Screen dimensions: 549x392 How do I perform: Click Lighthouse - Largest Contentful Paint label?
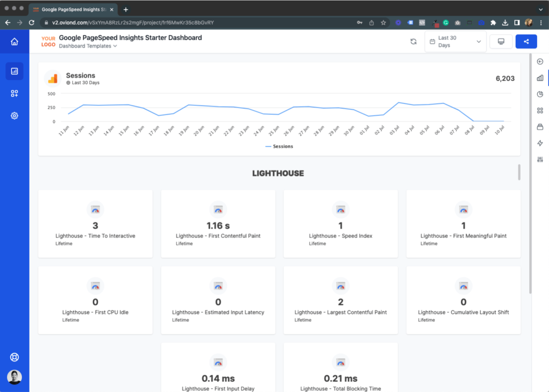point(340,312)
